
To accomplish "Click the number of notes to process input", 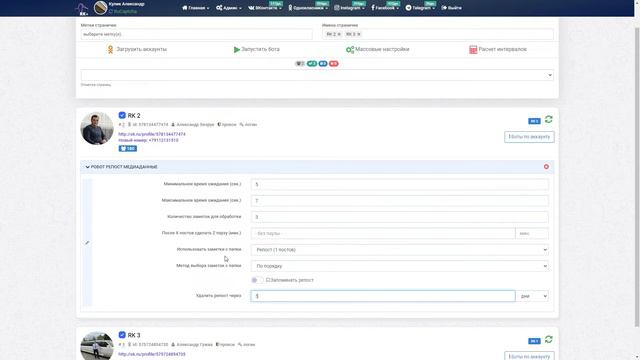I will (x=400, y=217).
